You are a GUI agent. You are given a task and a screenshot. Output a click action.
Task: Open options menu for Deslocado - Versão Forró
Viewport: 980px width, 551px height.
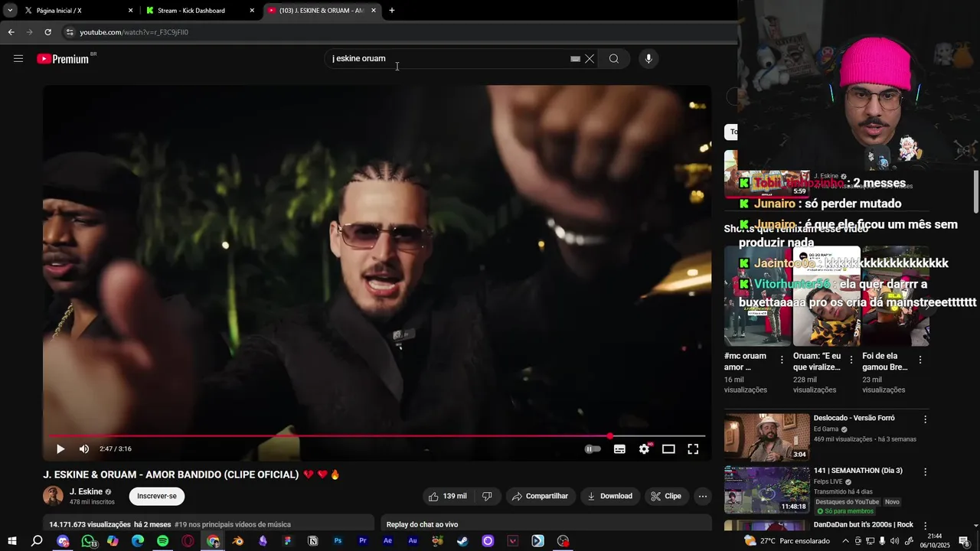[x=925, y=419]
